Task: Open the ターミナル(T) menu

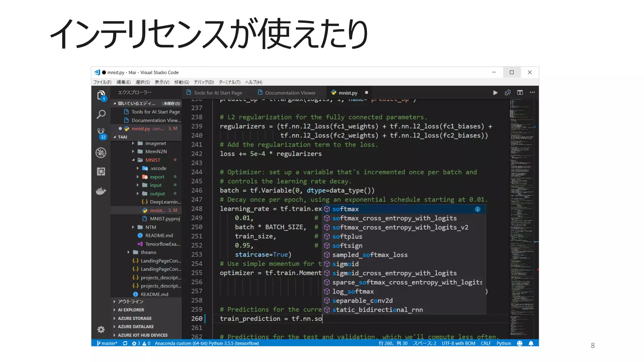Action: [230, 82]
